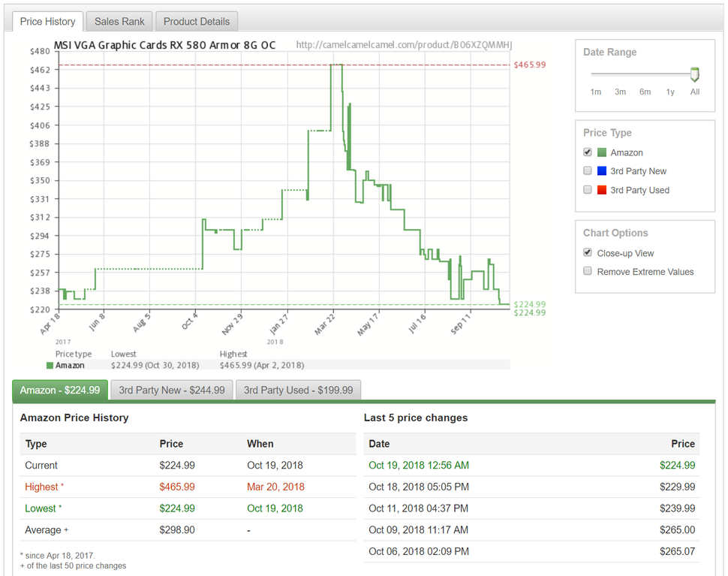Disable the Close-up View checkbox

pyautogui.click(x=588, y=252)
